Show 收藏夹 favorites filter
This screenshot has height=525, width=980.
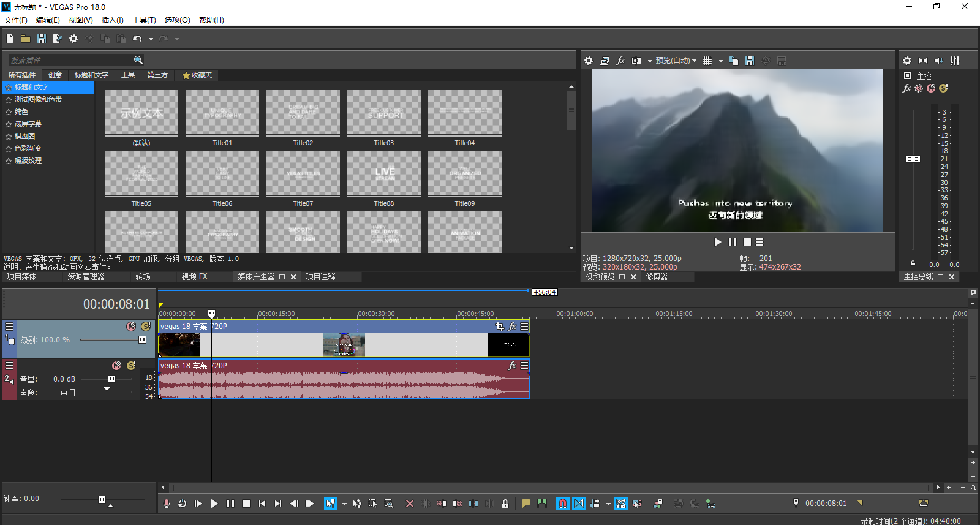coord(197,75)
